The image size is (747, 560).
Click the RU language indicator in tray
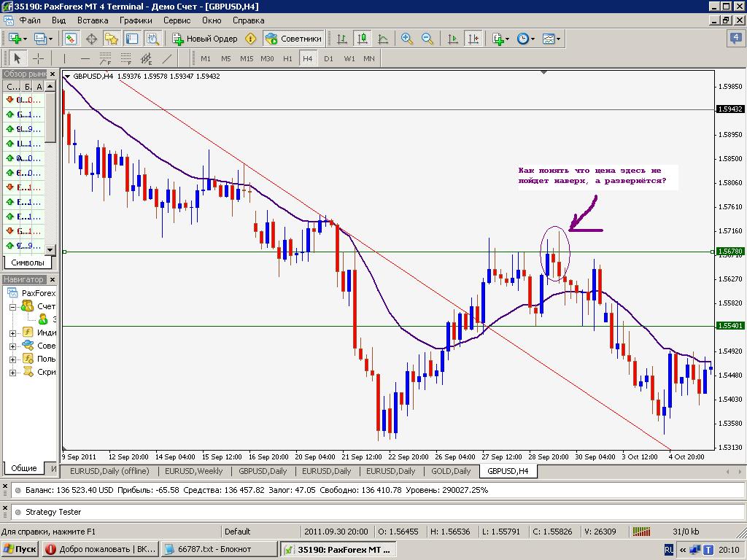point(669,550)
